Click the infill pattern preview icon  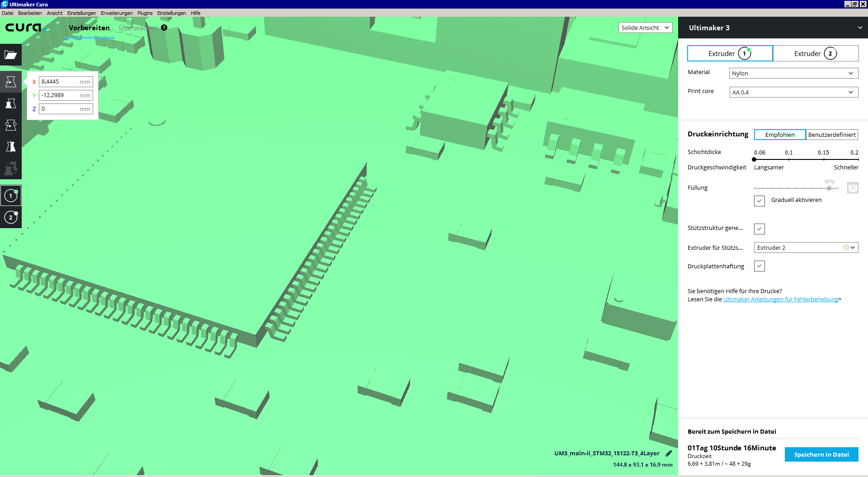pos(853,187)
